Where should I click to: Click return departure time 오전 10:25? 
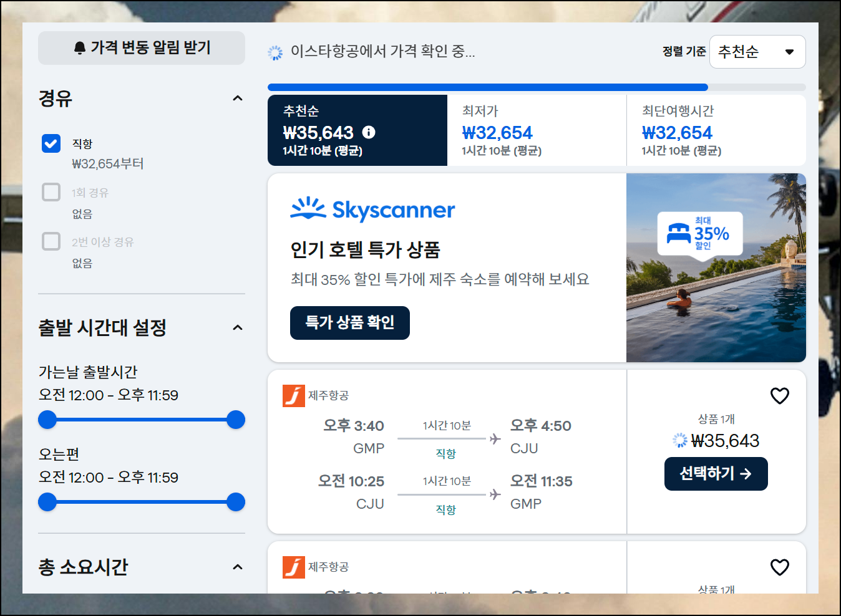coord(351,481)
